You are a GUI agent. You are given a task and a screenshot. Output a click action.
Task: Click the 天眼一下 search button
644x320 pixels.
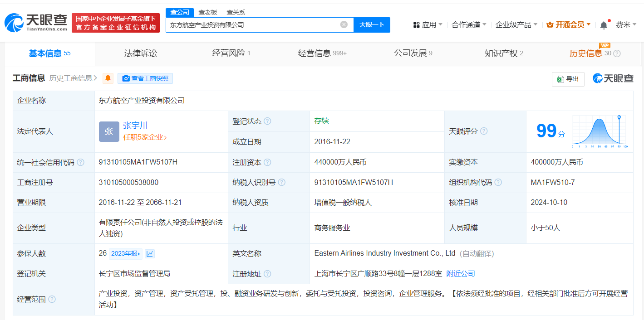372,24
